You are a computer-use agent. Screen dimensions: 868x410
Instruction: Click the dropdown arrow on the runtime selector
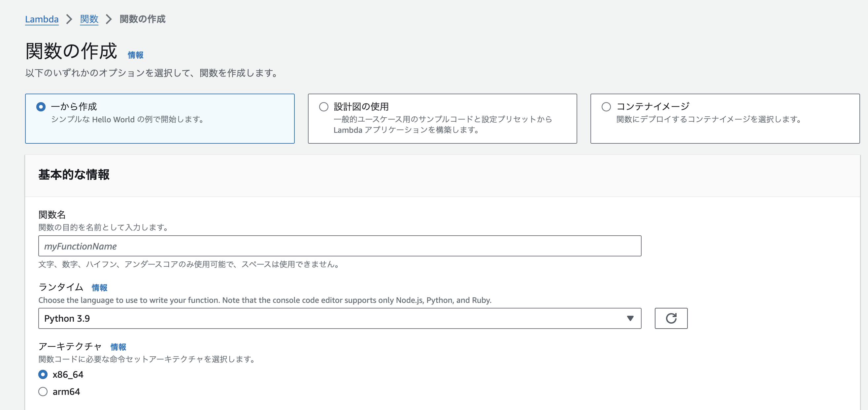(x=630, y=318)
